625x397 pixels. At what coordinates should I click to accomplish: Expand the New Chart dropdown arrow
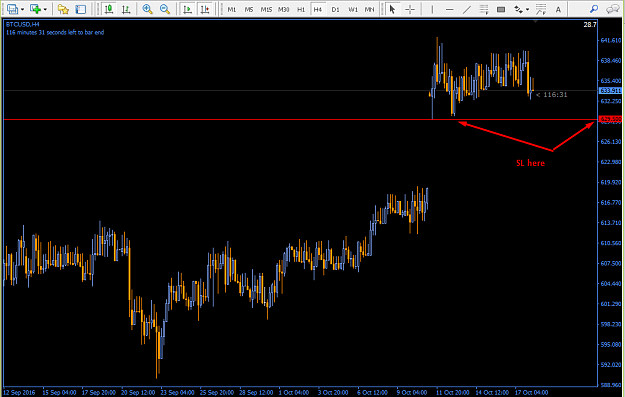coord(45,9)
